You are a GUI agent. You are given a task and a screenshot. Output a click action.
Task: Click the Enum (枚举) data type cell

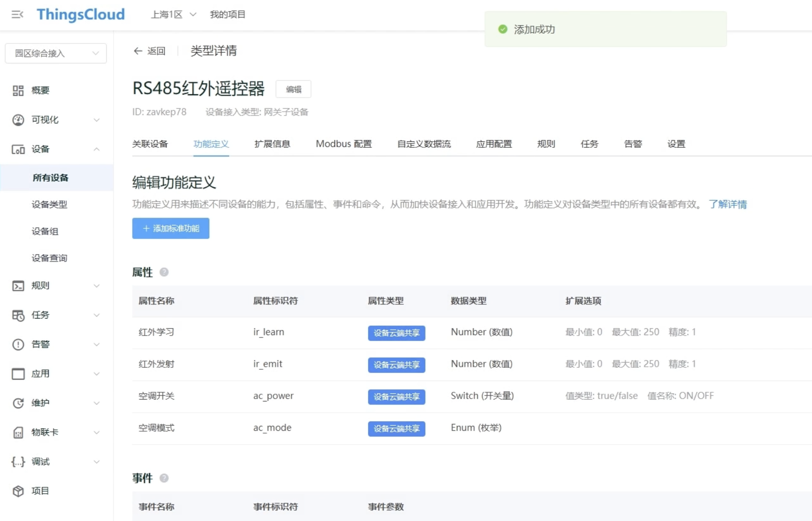(476, 428)
